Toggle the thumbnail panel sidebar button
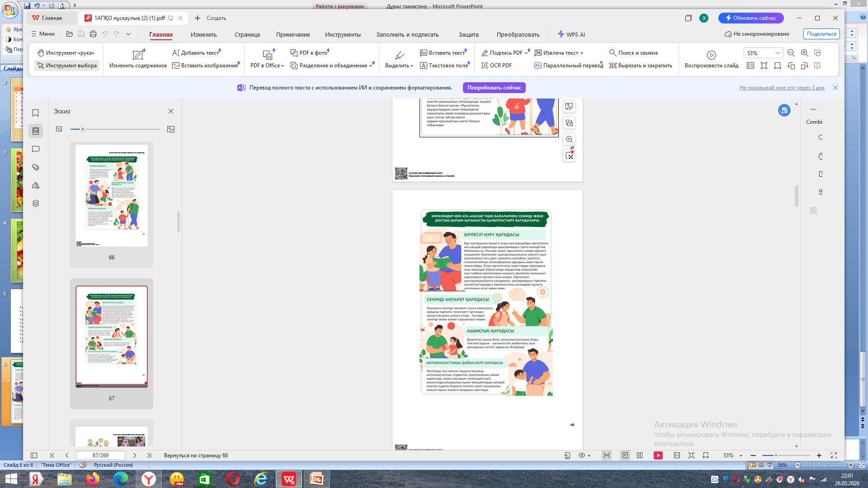 tap(36, 131)
